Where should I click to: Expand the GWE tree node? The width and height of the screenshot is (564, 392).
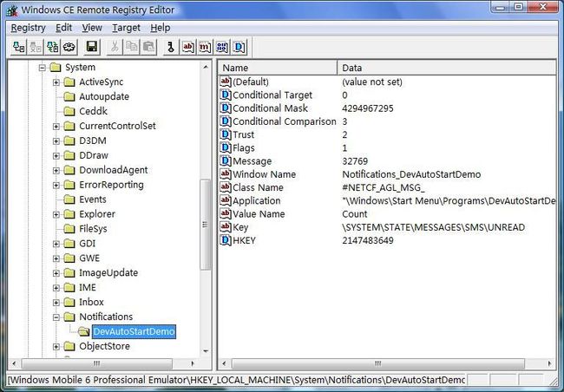(56, 258)
